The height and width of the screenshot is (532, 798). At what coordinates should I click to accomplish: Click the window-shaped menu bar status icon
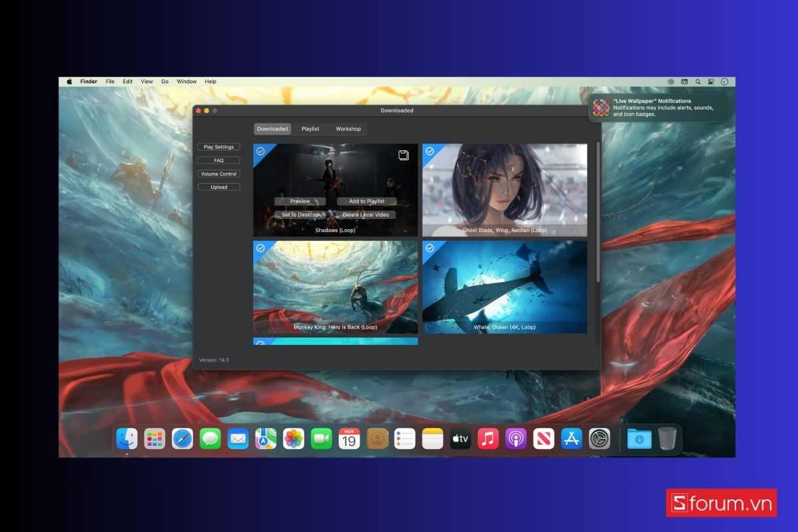[684, 82]
